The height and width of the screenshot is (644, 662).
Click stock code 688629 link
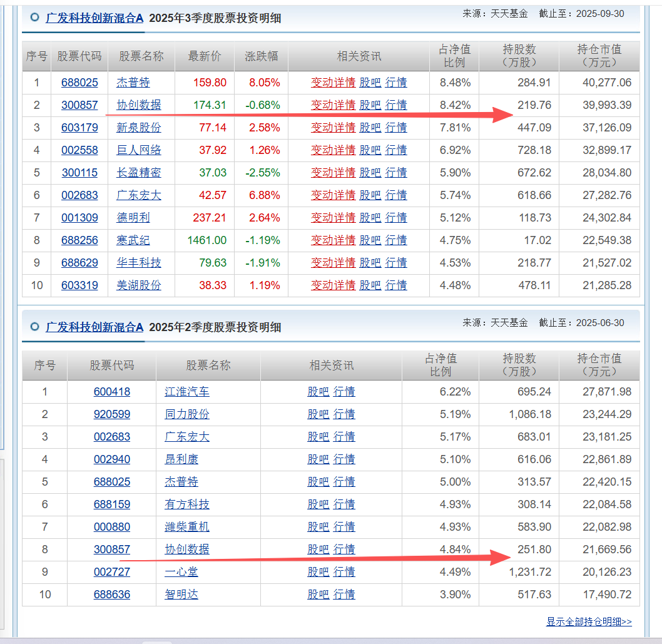coord(79,263)
